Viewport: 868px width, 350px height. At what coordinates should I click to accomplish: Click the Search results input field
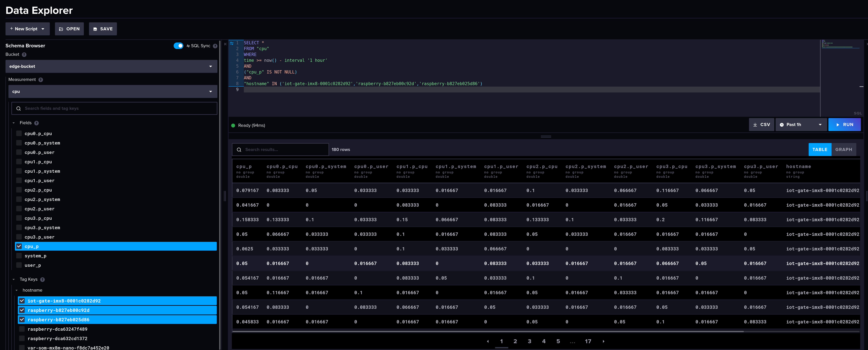tap(280, 150)
